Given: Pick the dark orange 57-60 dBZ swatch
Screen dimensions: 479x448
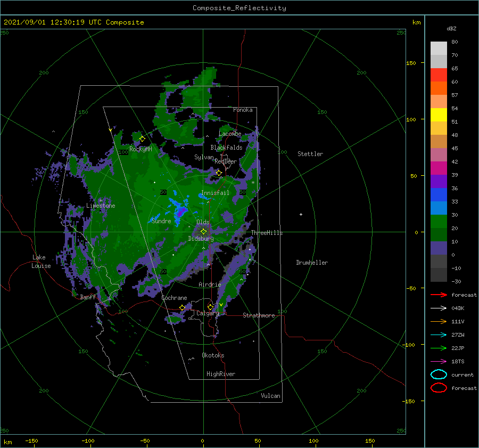Looking at the screenshot, I should pos(439,88).
